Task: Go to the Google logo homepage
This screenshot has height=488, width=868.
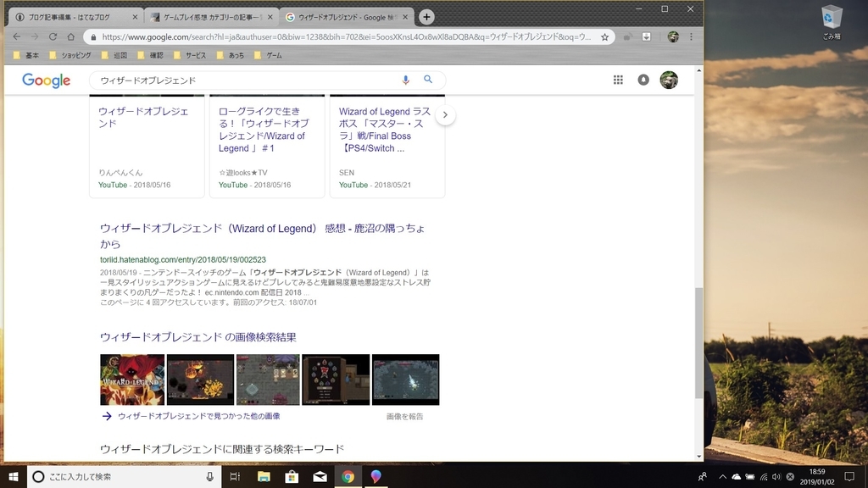Action: (x=47, y=80)
